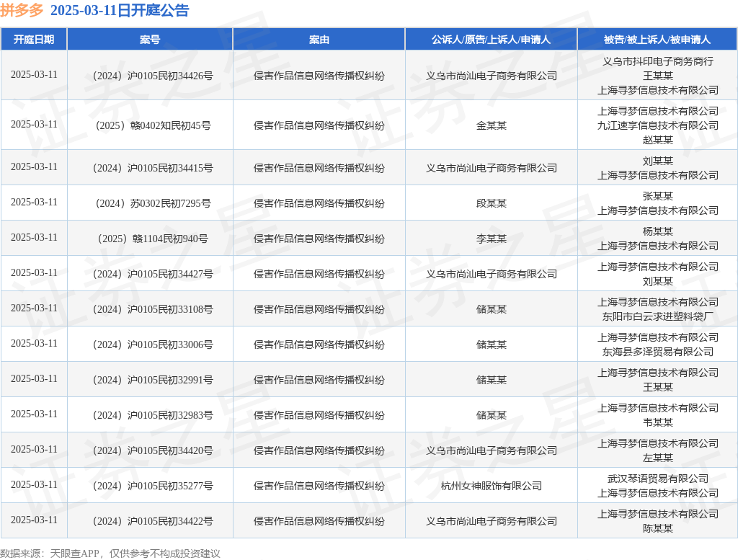Click the 2025-03-11日开庭公告 heading
738x560 pixels.
point(120,10)
